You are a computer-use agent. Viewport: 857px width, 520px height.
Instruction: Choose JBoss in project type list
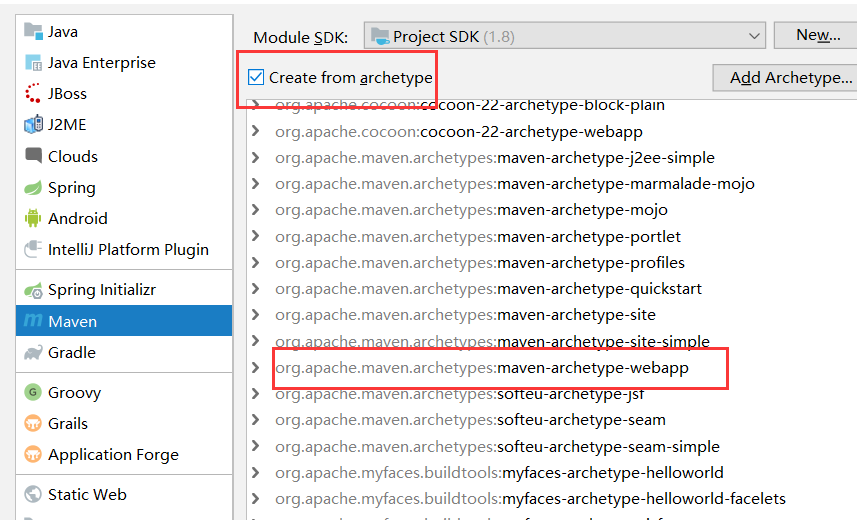(x=124, y=94)
